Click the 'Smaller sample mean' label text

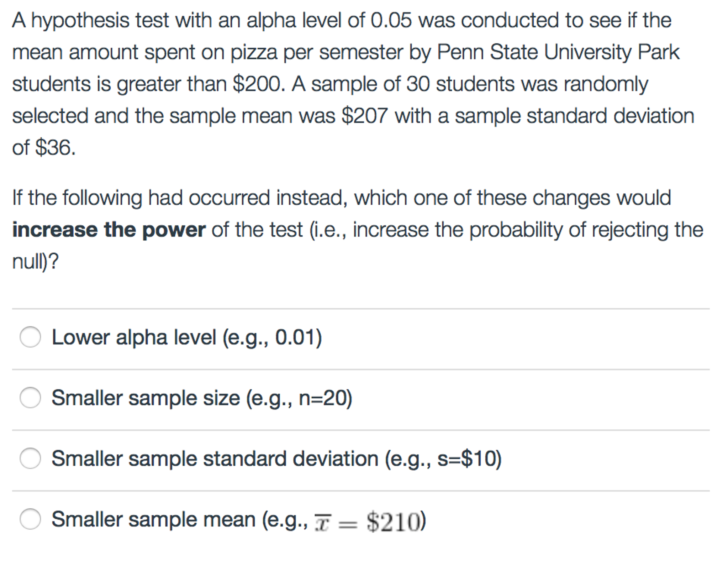click(153, 519)
